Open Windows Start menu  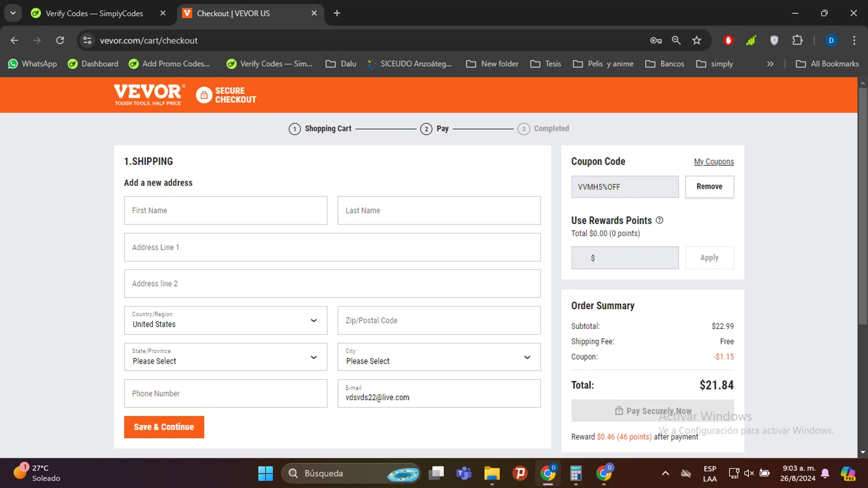point(265,474)
